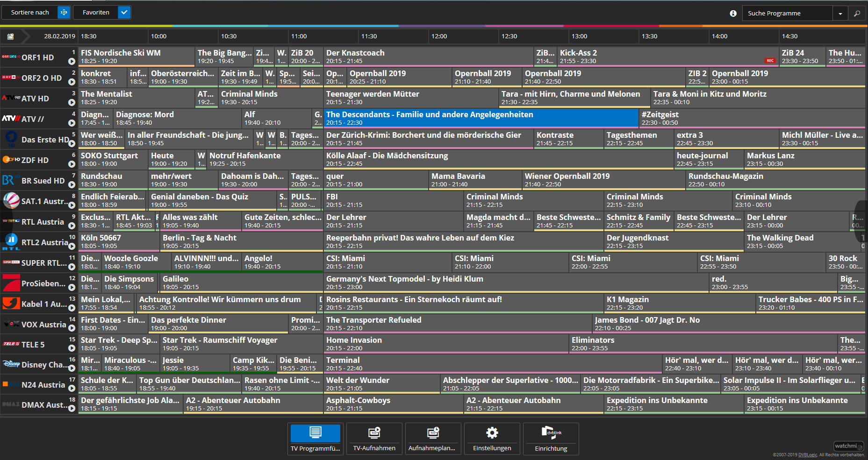Play the RTL Austria channel
The width and height of the screenshot is (868, 460).
click(x=72, y=226)
